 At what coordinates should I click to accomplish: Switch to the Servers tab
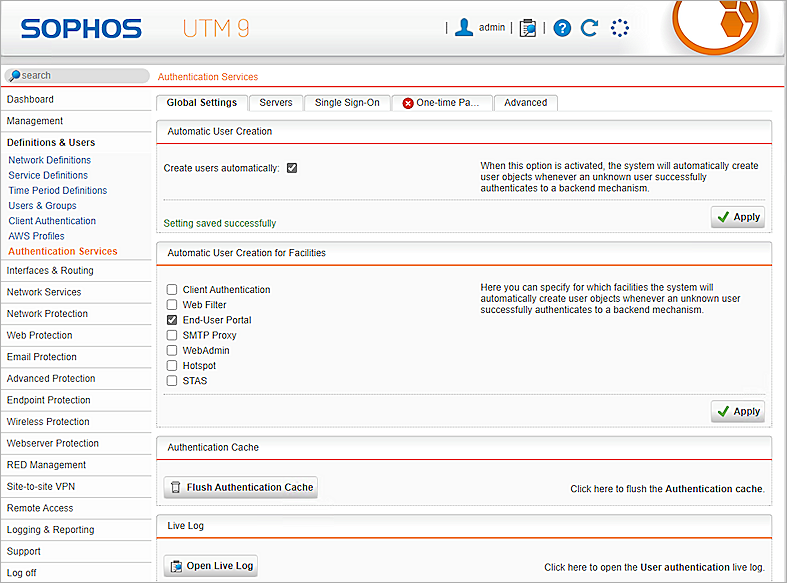276,103
